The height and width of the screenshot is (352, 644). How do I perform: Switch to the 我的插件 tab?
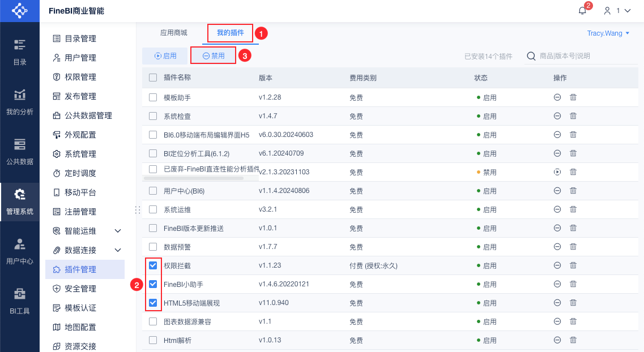pyautogui.click(x=231, y=33)
